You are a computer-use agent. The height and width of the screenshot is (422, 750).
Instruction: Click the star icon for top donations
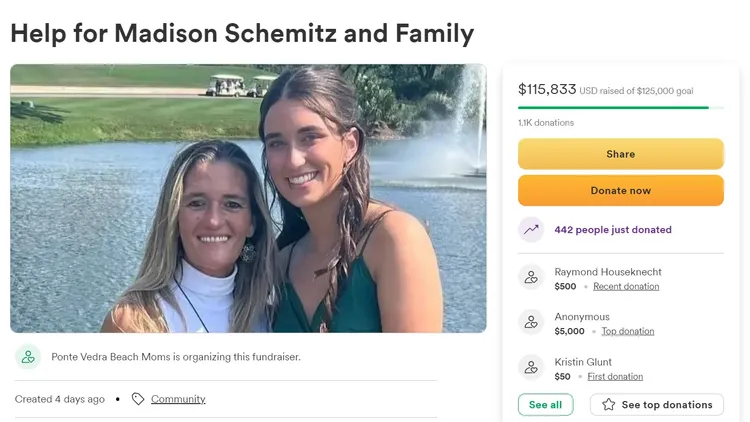608,405
